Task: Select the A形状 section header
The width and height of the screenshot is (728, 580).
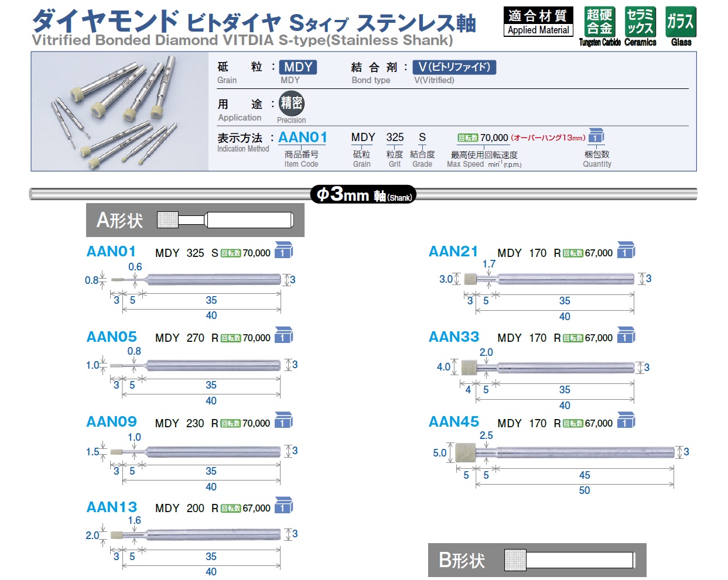Action: pyautogui.click(x=120, y=220)
